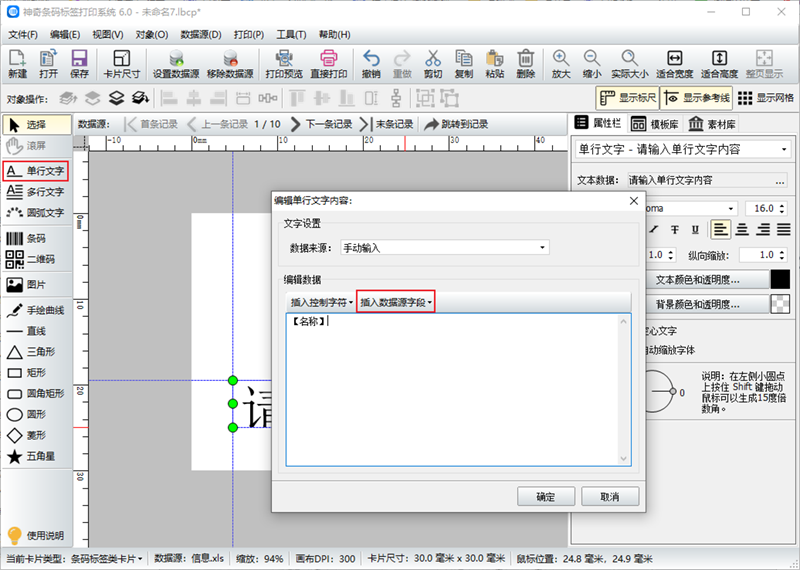Screen dimensions: 800x570
Task: Click the 直接打印 direct print icon
Action: click(329, 64)
